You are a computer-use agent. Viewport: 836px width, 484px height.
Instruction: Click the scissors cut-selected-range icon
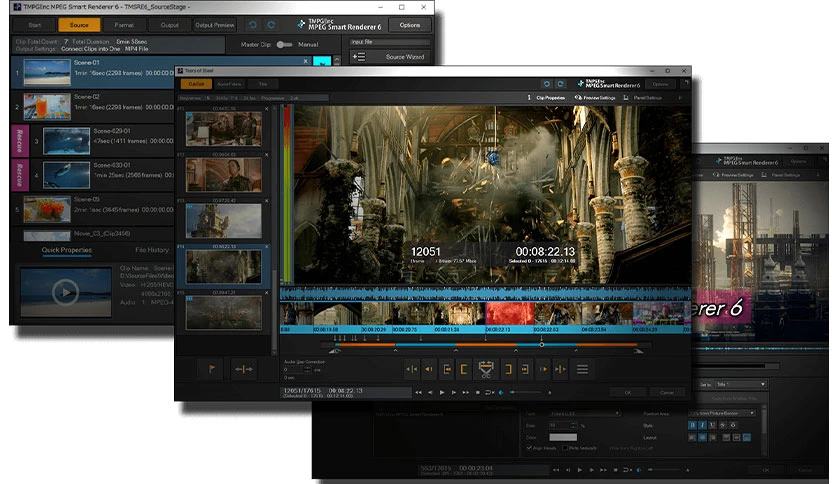click(486, 369)
